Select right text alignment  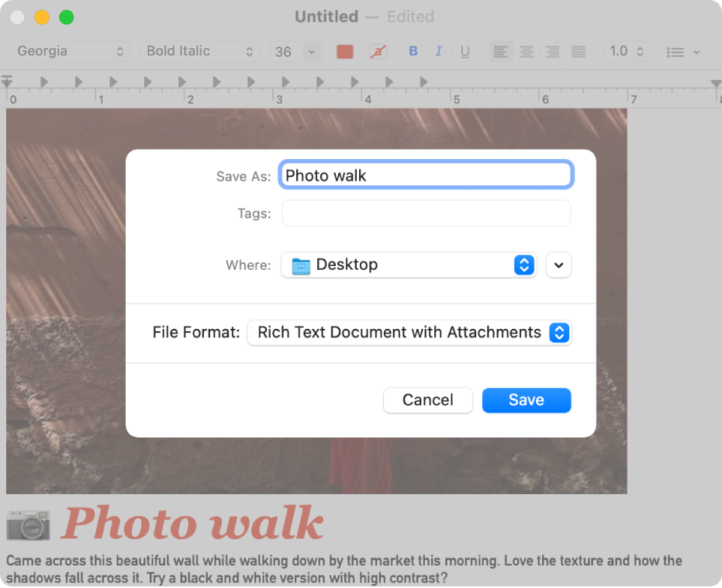coord(552,51)
